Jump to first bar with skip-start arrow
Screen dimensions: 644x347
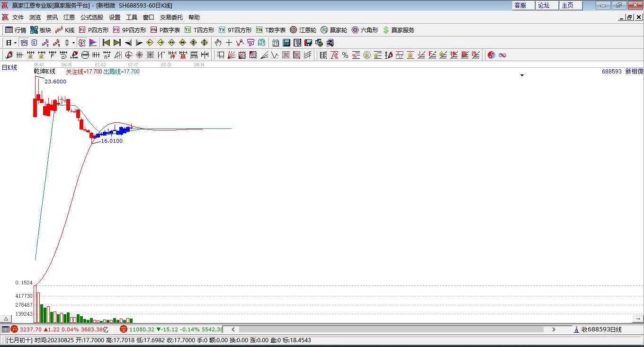tap(106, 43)
